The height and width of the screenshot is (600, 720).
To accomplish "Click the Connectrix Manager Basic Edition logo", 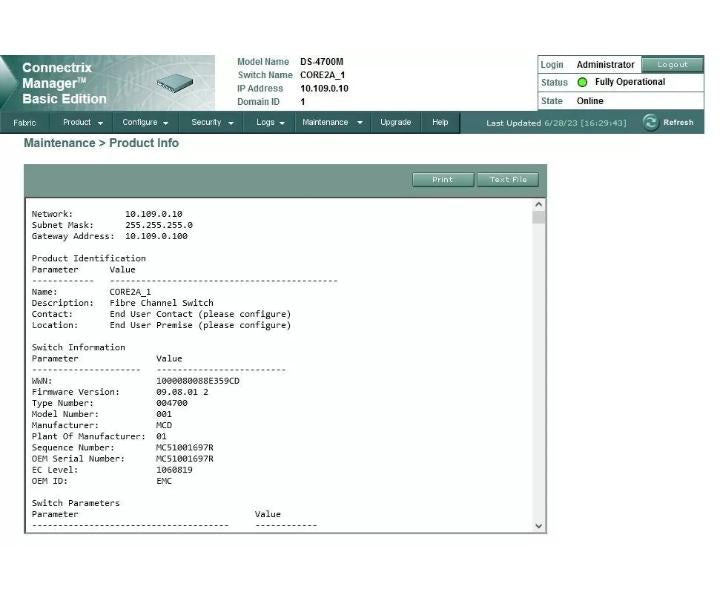I will tap(64, 83).
